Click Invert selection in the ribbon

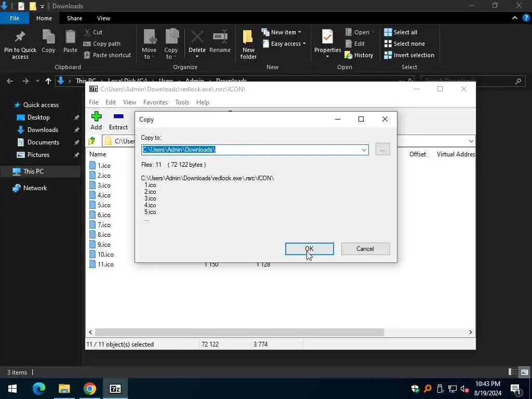tap(409, 55)
